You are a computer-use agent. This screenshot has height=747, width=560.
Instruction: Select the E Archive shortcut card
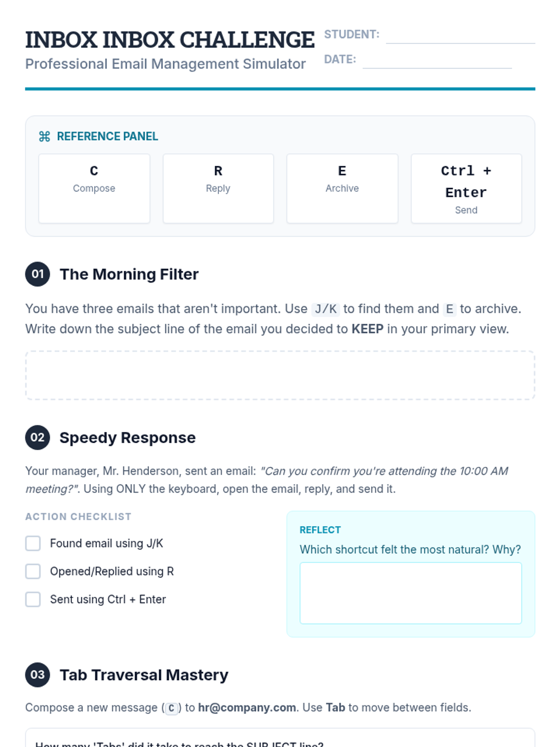pos(342,188)
